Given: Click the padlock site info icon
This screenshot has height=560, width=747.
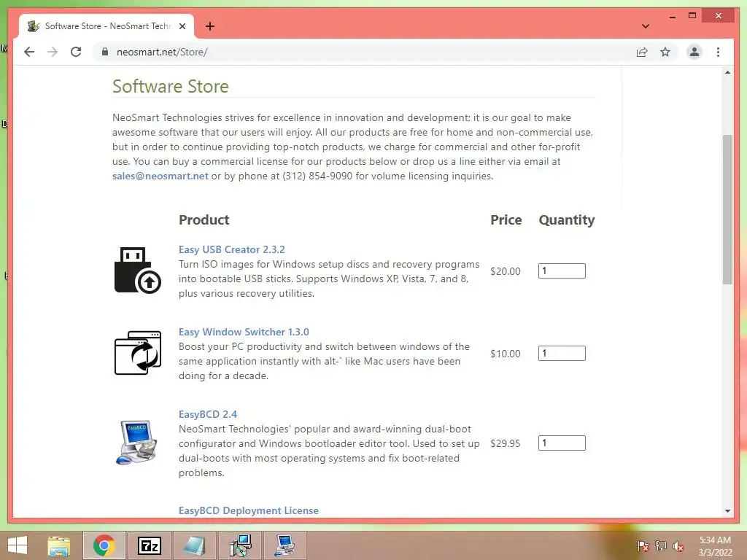Looking at the screenshot, I should tap(105, 52).
